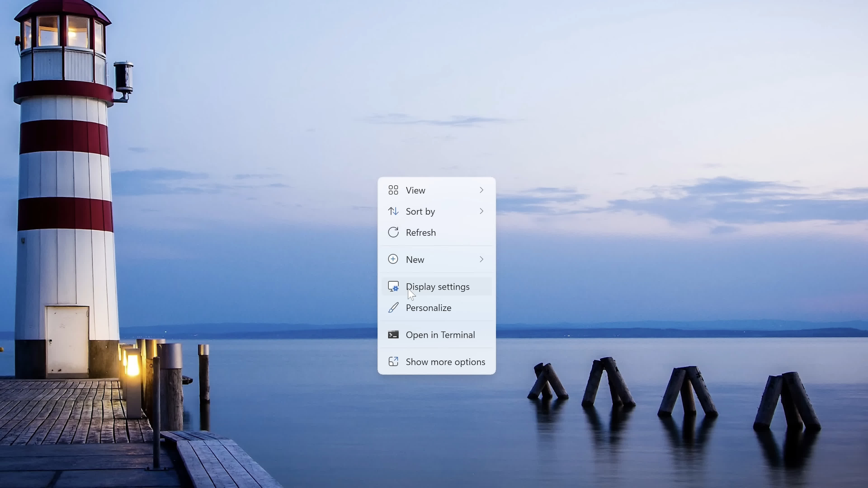Click the View grid icon
This screenshot has height=488, width=868.
point(393,190)
